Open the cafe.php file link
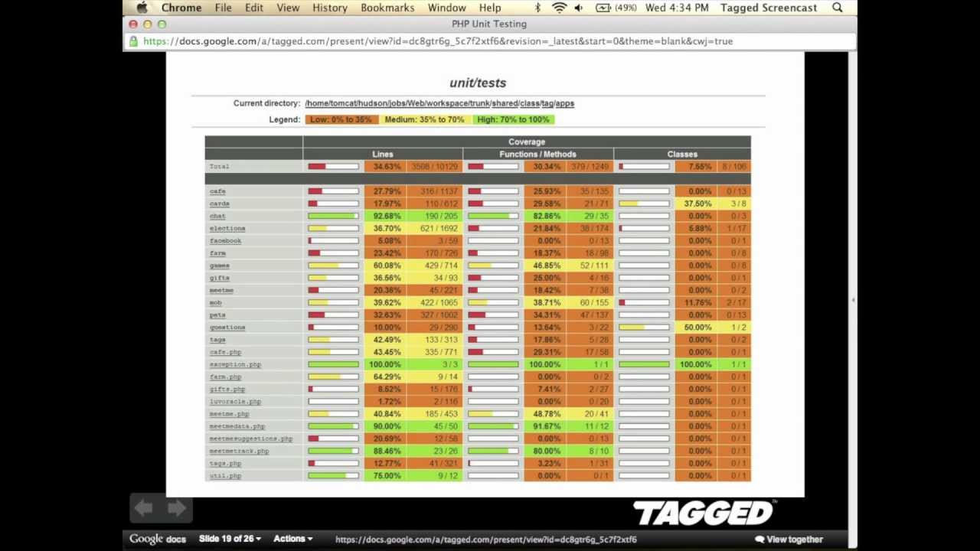Viewport: 980px width, 551px height. 225,352
